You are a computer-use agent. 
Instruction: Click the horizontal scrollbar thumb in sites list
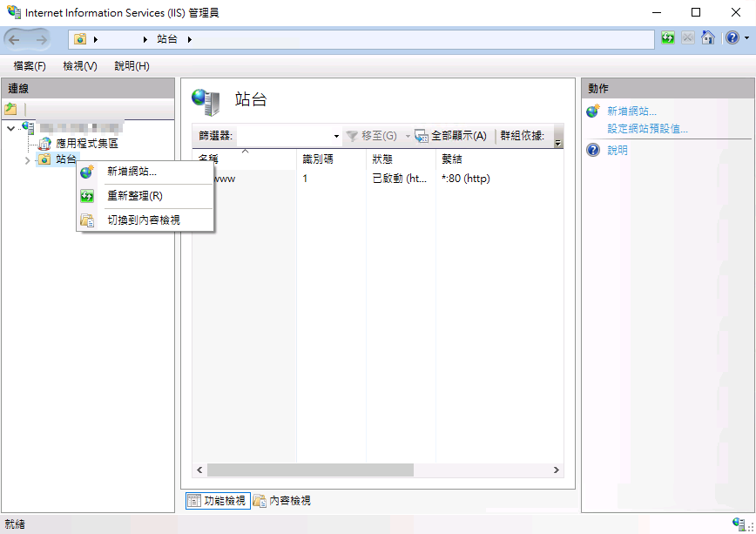click(x=310, y=470)
